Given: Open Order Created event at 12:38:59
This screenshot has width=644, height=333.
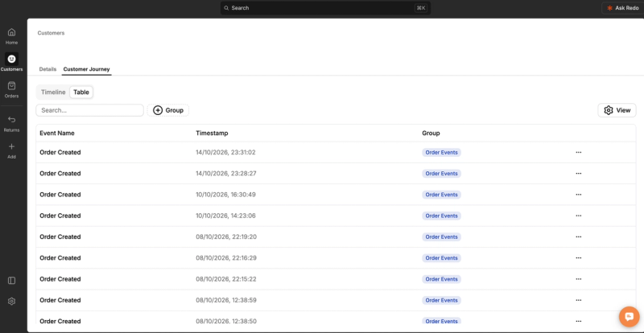Looking at the screenshot, I should (60, 300).
